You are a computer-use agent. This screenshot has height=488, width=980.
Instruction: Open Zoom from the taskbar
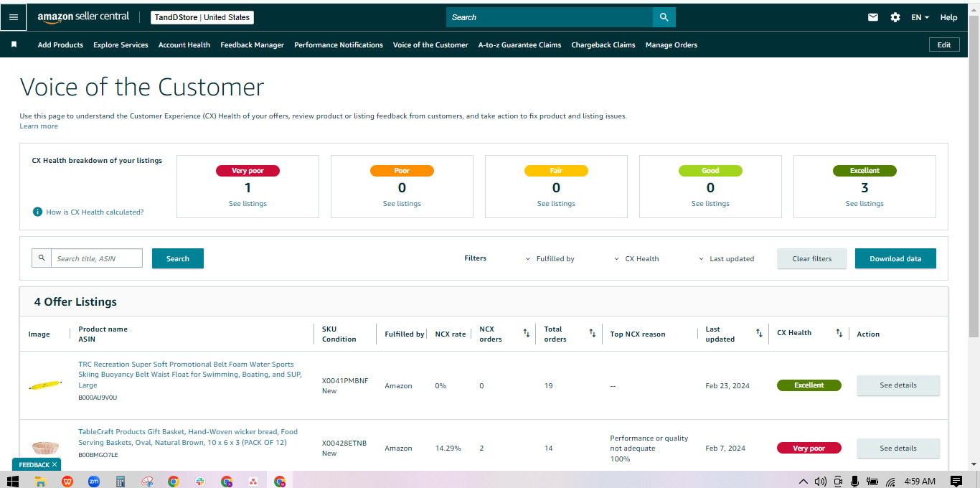(x=94, y=481)
